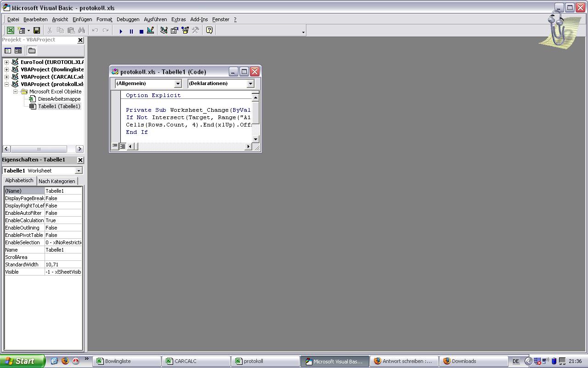The height and width of the screenshot is (368, 588).
Task: Open the Object Browser toolbar icon
Action: coord(185,31)
